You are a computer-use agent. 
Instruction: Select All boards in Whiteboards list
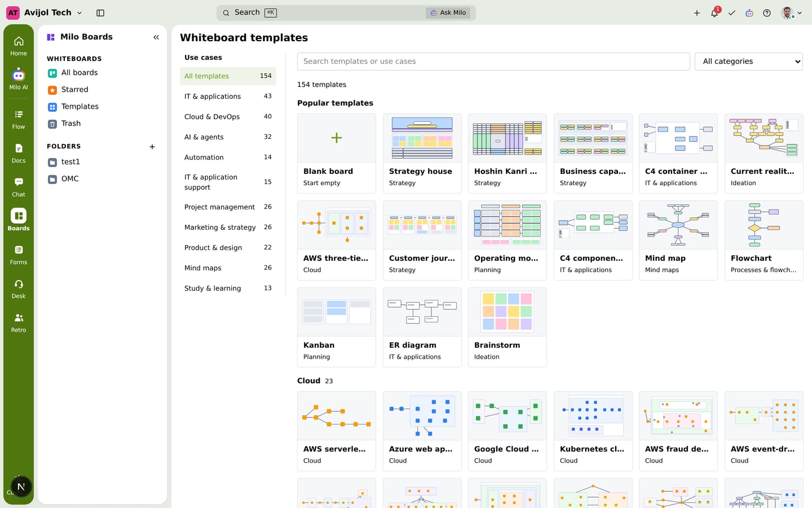click(102, 73)
